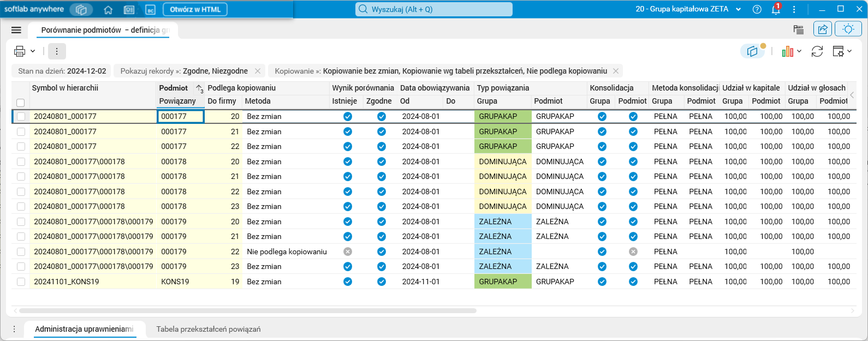Remove the Pokazuj rekordy filter with its X
The height and width of the screenshot is (341, 868).
pos(259,71)
